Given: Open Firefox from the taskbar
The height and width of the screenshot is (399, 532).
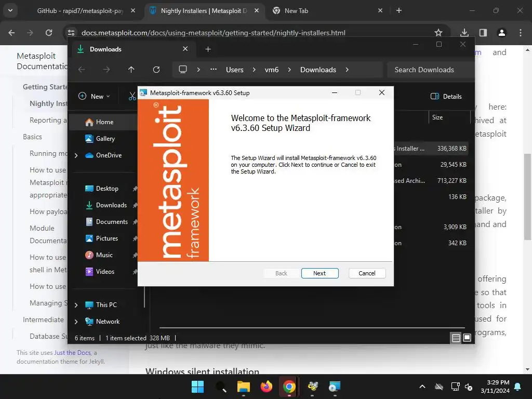Looking at the screenshot, I should click(x=267, y=387).
